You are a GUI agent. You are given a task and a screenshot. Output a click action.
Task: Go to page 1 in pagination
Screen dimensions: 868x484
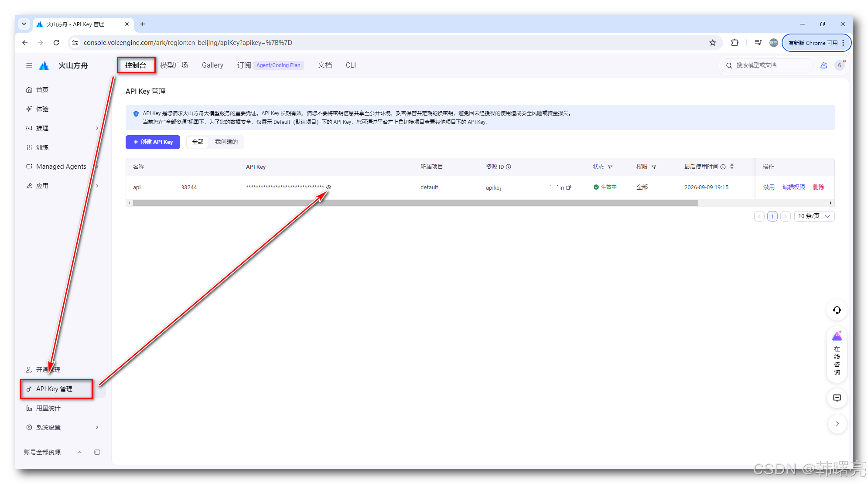point(772,216)
